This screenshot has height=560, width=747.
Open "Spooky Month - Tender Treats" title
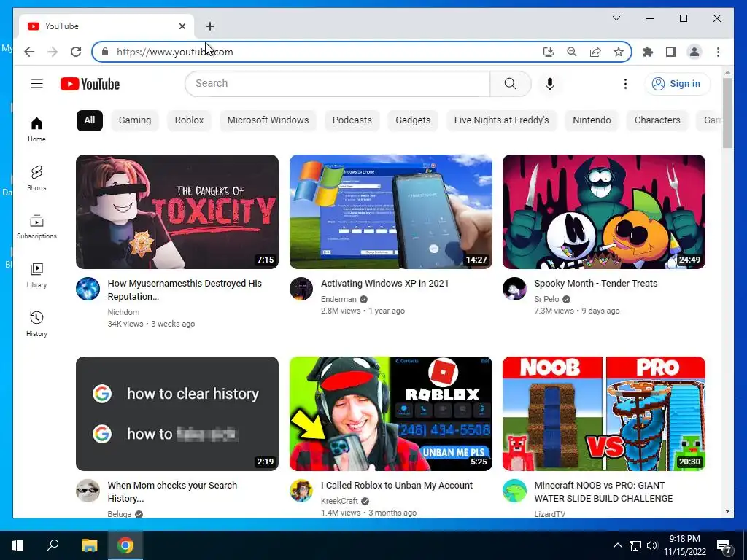pyautogui.click(x=595, y=284)
